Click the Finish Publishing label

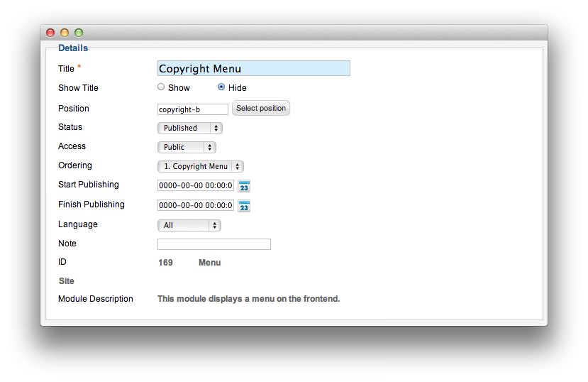pos(91,204)
